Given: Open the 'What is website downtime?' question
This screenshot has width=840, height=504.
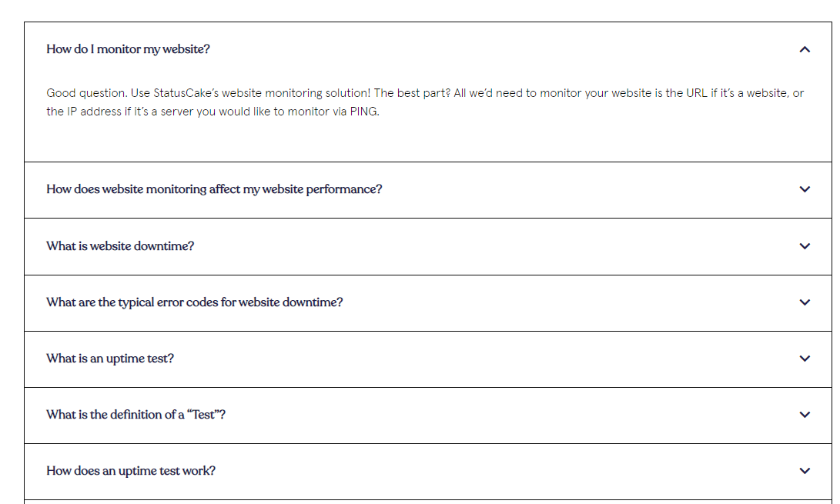Looking at the screenshot, I should (120, 245).
